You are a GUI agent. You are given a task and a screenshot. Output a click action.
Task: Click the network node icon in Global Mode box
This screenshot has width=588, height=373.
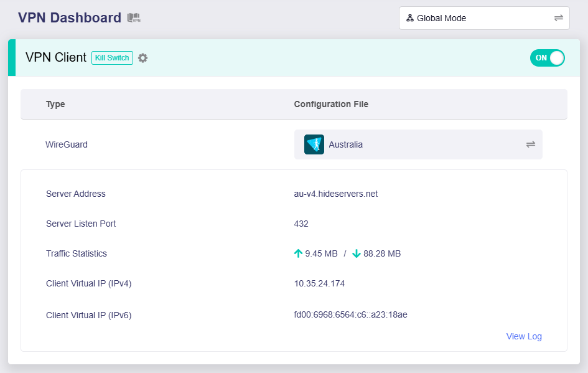click(409, 18)
